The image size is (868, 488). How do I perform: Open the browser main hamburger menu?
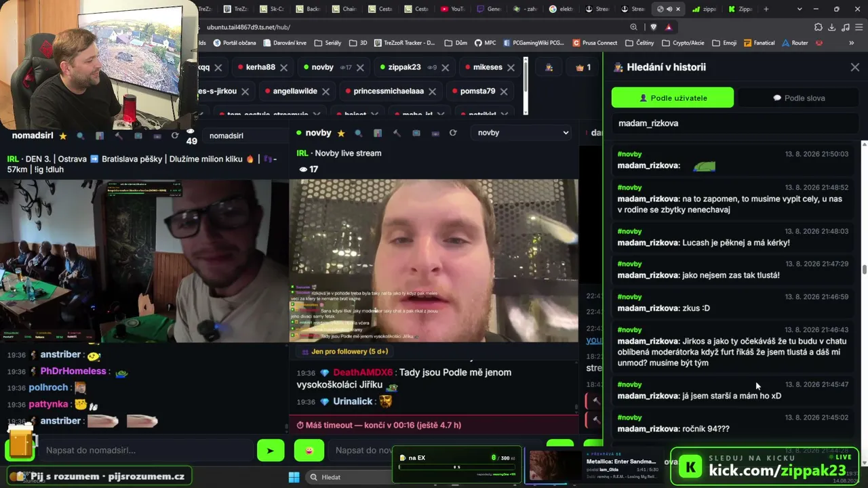tap(858, 27)
